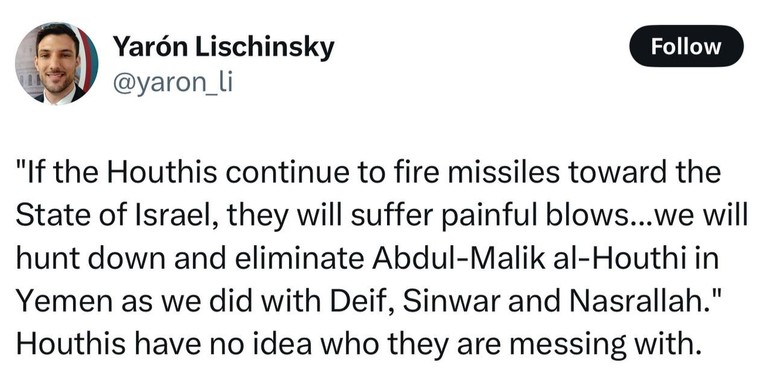Open the Yarón Lischinsky display name link

tap(224, 48)
